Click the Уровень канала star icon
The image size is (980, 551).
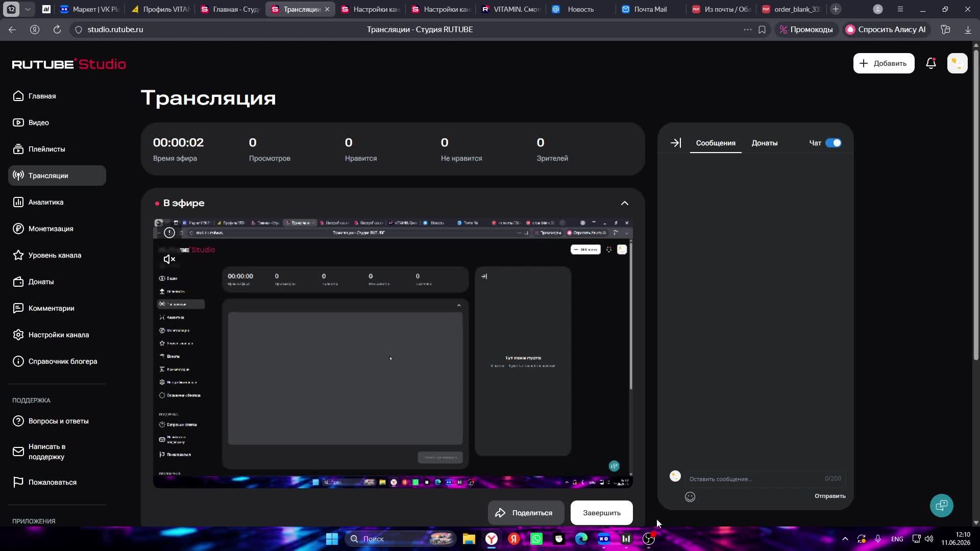click(18, 255)
